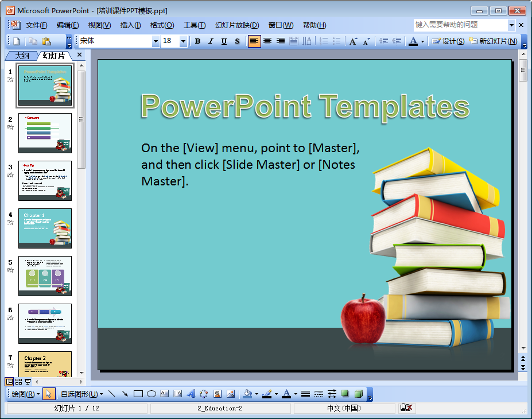The width and height of the screenshot is (532, 419).
Task: Click the help question input box
Action: 460,25
